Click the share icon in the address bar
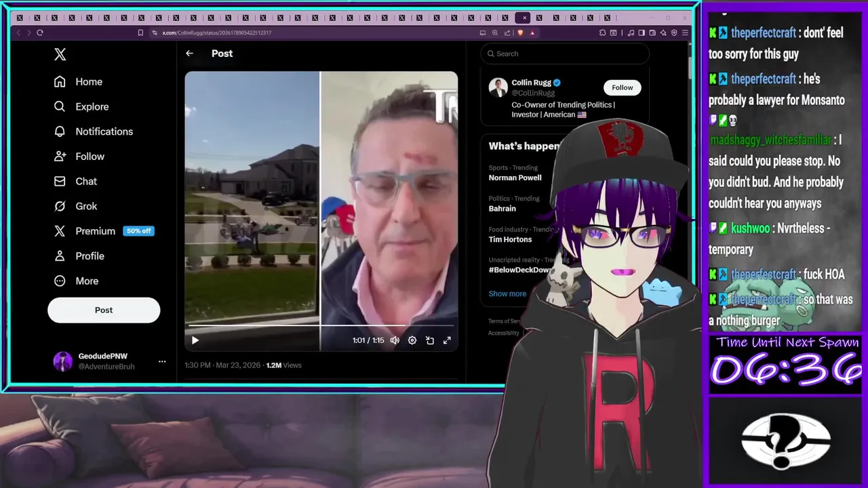The height and width of the screenshot is (488, 868). pos(508,33)
